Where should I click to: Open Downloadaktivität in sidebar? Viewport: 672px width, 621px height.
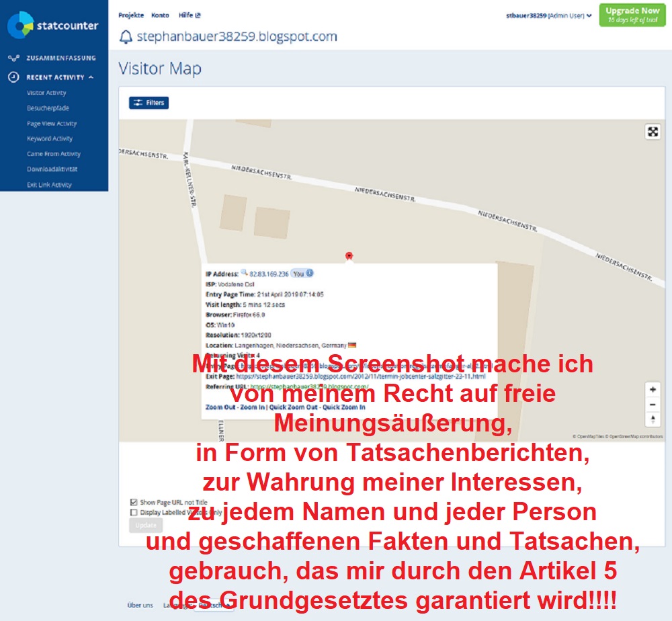click(52, 169)
